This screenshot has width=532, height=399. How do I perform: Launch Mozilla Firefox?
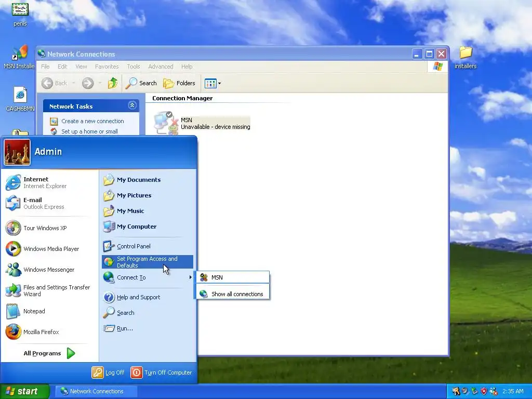pos(49,332)
